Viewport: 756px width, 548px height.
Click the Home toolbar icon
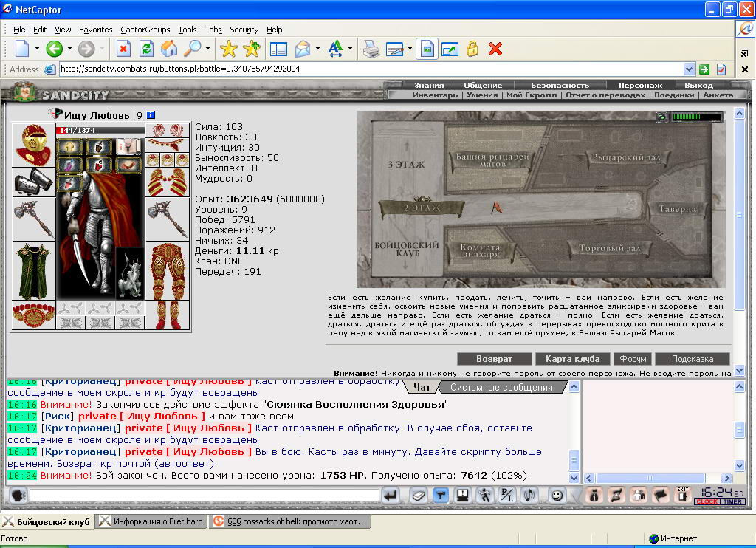click(x=169, y=49)
